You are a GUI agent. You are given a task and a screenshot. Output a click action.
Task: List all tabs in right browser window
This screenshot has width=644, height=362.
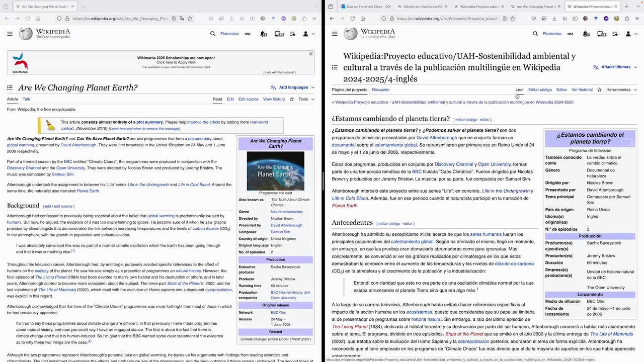click(637, 7)
